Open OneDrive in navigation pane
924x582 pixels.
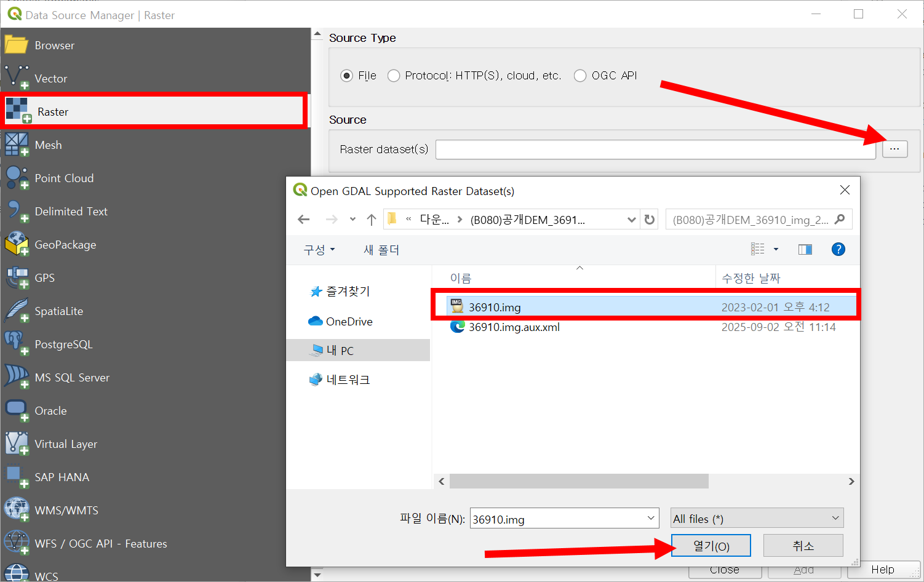pos(340,321)
